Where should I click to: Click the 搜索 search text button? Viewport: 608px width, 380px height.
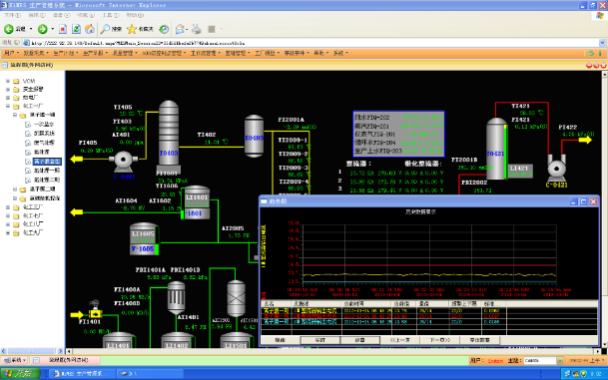point(116,29)
